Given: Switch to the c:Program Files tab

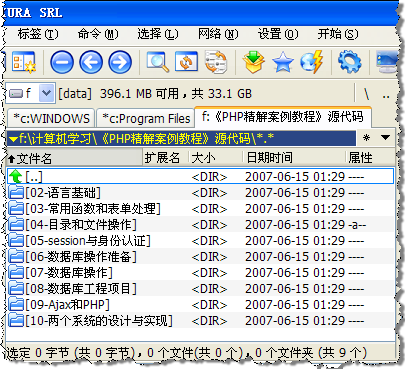Looking at the screenshot, I should point(146,118).
